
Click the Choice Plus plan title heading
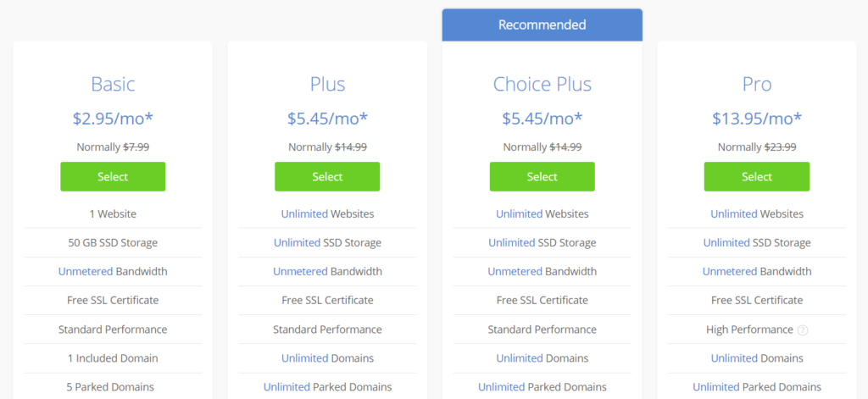pyautogui.click(x=542, y=84)
